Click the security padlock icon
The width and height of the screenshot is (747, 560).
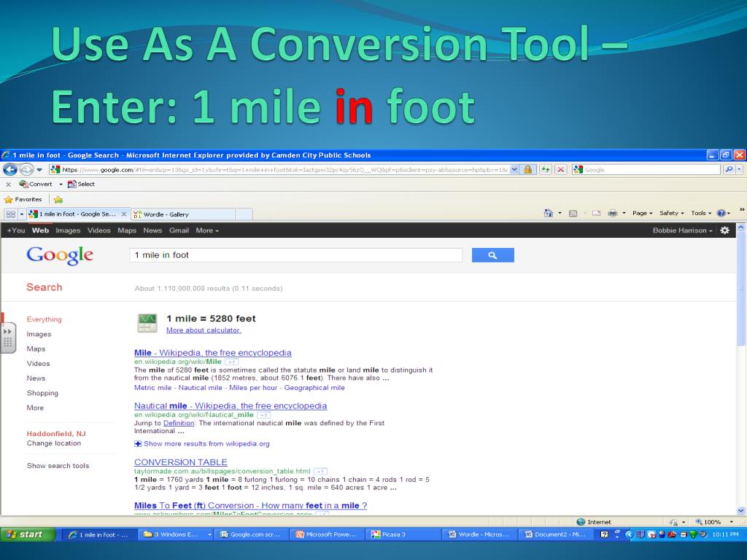[528, 169]
